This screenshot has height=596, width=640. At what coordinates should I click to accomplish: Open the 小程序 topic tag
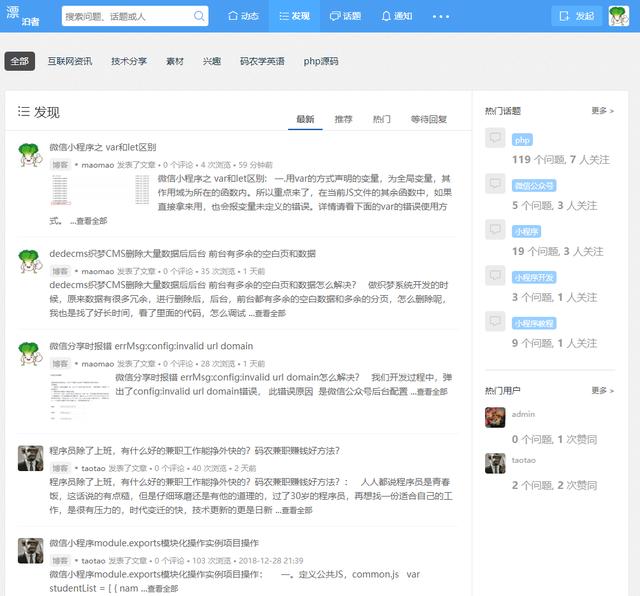pyautogui.click(x=527, y=232)
